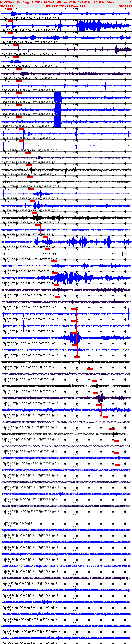Select the UW RCS EHZ station label
Image resolution: width=132 pixels, height=644 pixels.
click(x=30, y=30)
